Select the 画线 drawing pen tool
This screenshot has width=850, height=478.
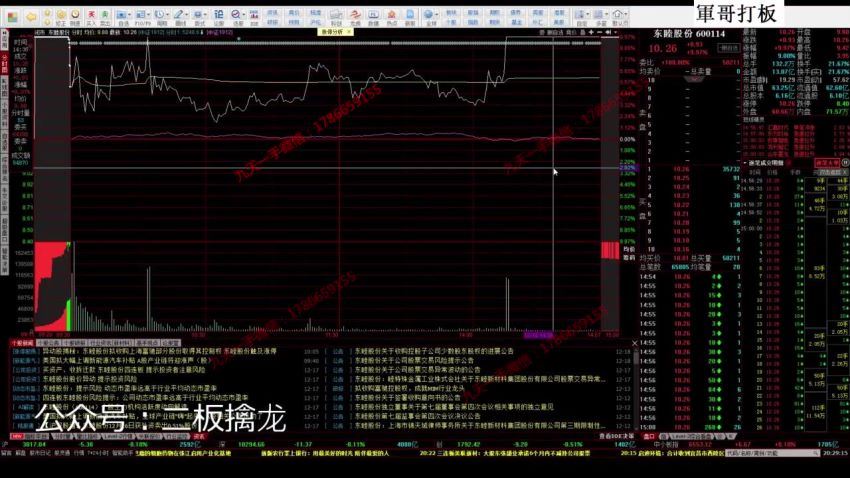click(x=178, y=15)
